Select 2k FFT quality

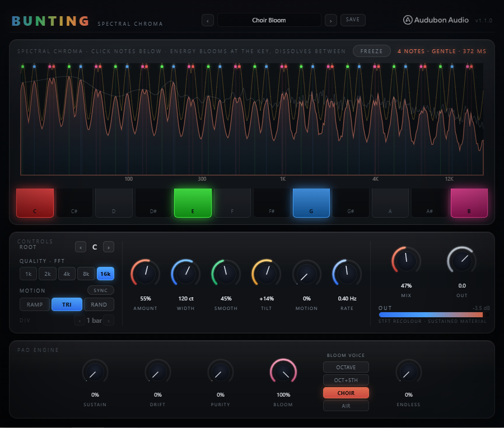[x=48, y=274]
